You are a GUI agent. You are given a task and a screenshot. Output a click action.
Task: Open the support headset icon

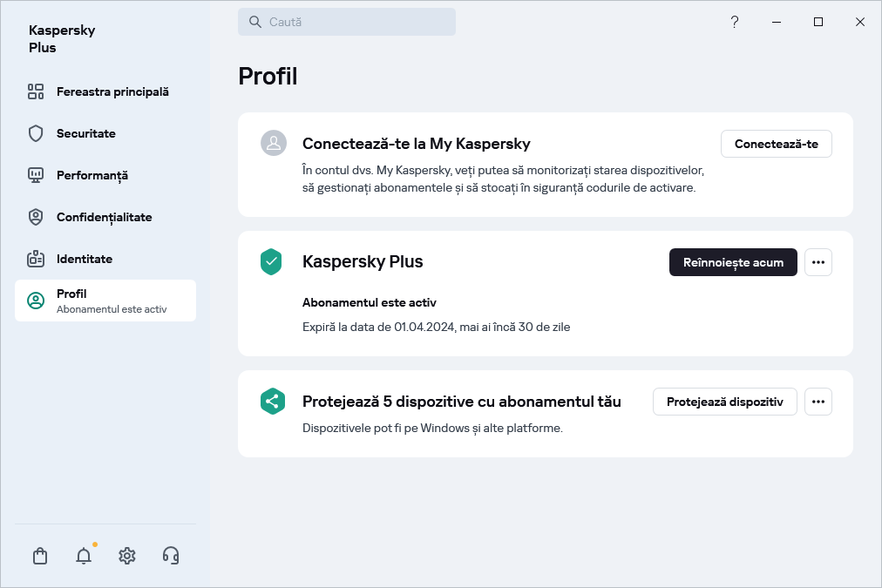(x=171, y=556)
